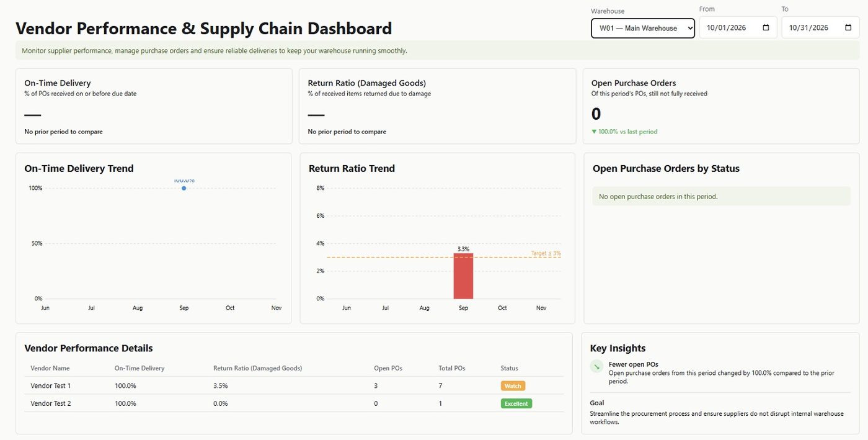Viewport: 868px width, 440px height.
Task: Click the Goal heading in Key Insights
Action: click(x=596, y=403)
